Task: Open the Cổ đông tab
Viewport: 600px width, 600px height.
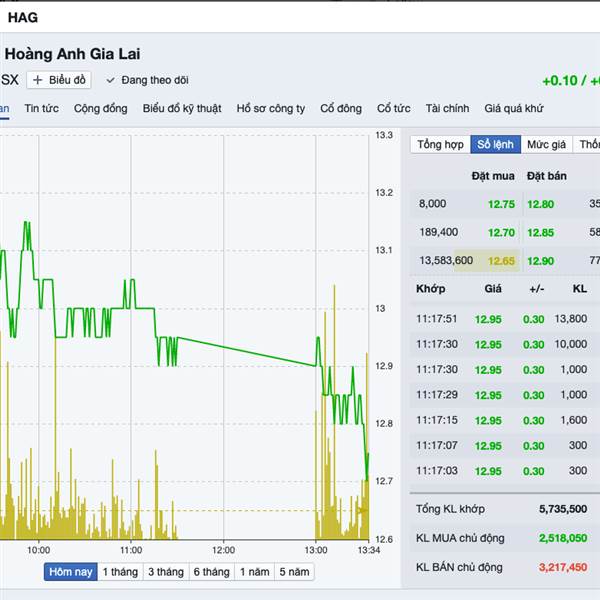Action: click(341, 108)
